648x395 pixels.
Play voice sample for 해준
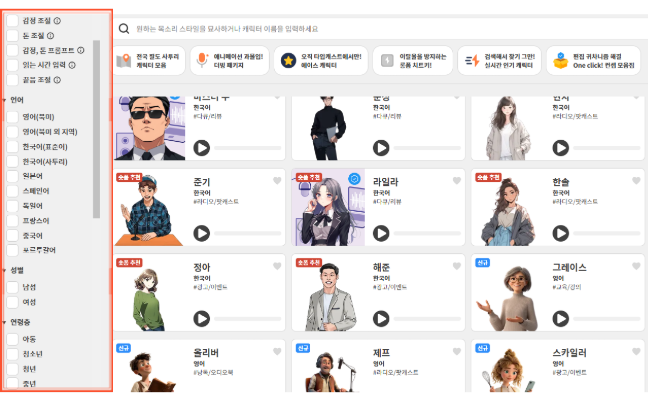381,319
